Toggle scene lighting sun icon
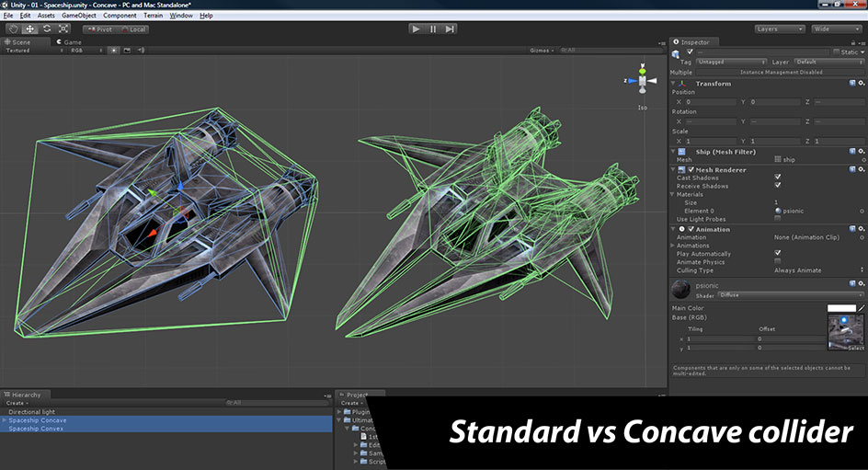 click(x=113, y=51)
